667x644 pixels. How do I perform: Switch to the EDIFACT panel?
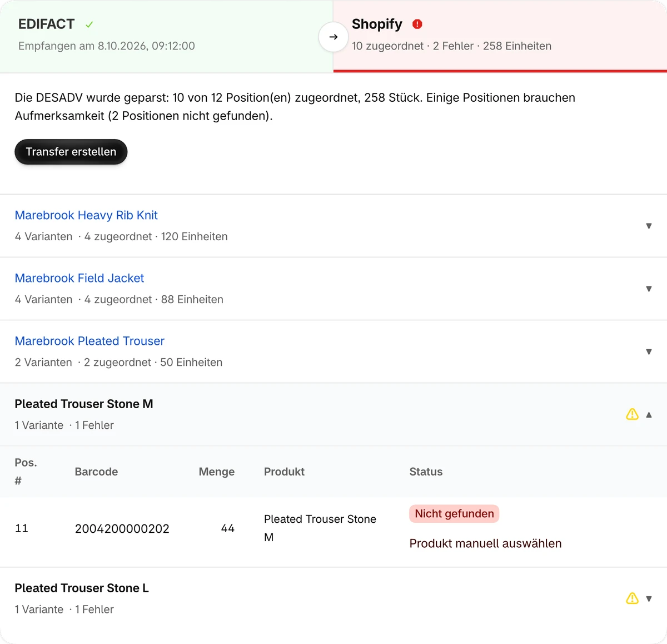point(167,36)
